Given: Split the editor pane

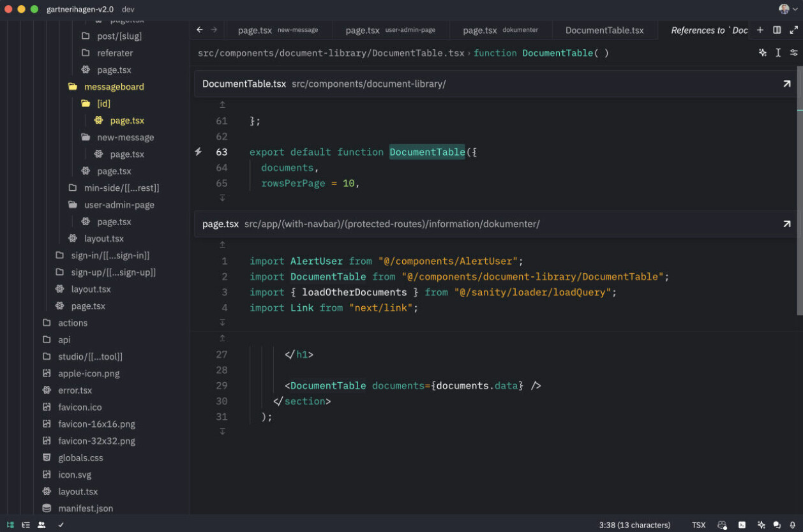Looking at the screenshot, I should pyautogui.click(x=777, y=30).
